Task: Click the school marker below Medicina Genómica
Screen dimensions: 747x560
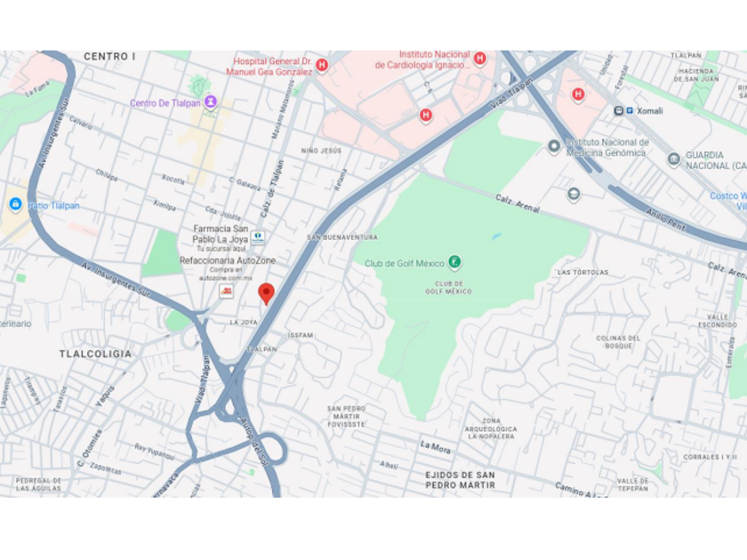Action: coord(574,195)
